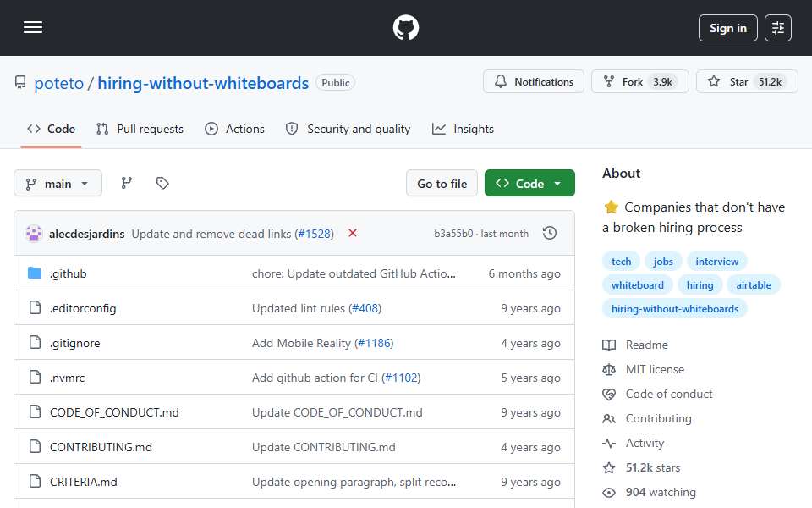Open the Security and quality tab
The image size is (812, 508).
[x=348, y=129]
